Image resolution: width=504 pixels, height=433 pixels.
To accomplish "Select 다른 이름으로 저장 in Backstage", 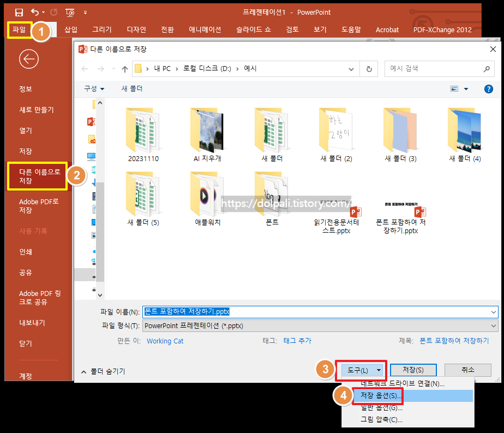I will [38, 176].
